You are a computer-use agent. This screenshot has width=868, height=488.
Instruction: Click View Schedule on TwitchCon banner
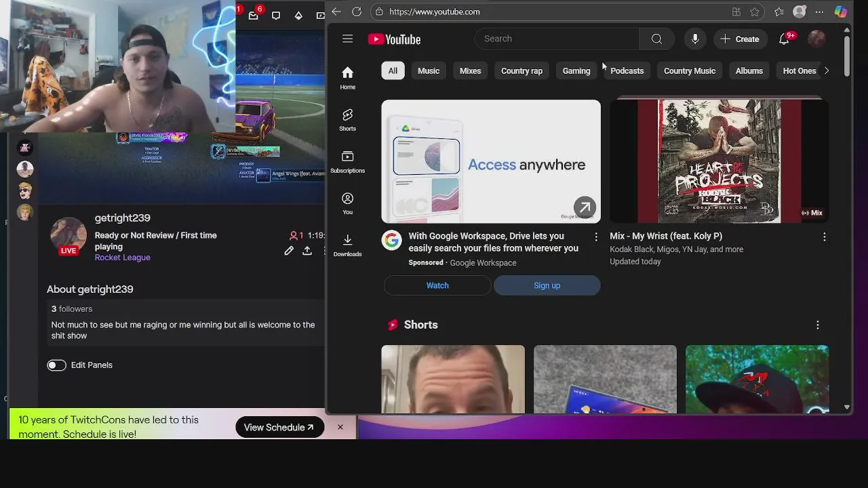(279, 427)
